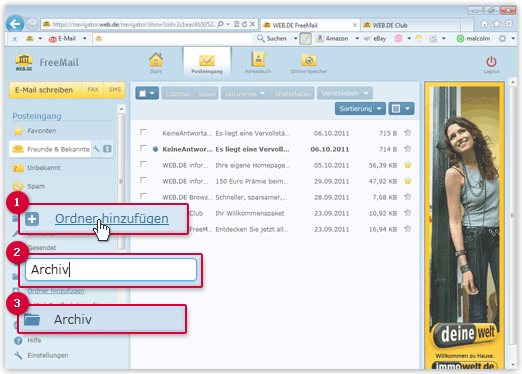Click Ordner hinzufügen link

[112, 219]
